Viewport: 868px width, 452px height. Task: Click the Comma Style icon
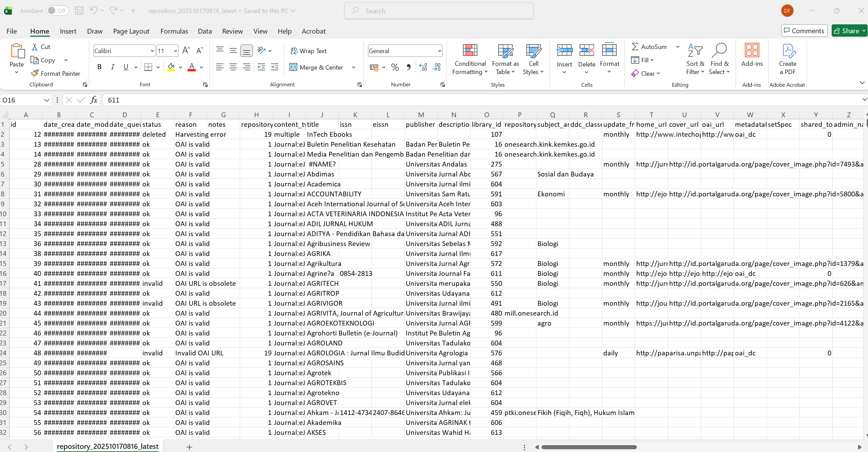pos(408,67)
